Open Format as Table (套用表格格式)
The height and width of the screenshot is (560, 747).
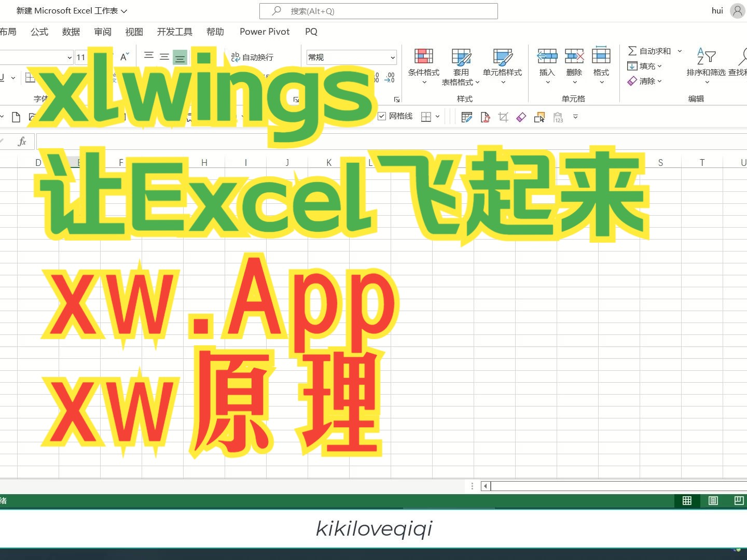(461, 66)
